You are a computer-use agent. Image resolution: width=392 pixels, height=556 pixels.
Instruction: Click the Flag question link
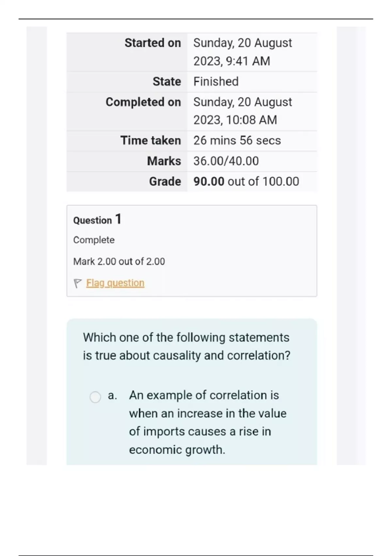pyautogui.click(x=115, y=283)
